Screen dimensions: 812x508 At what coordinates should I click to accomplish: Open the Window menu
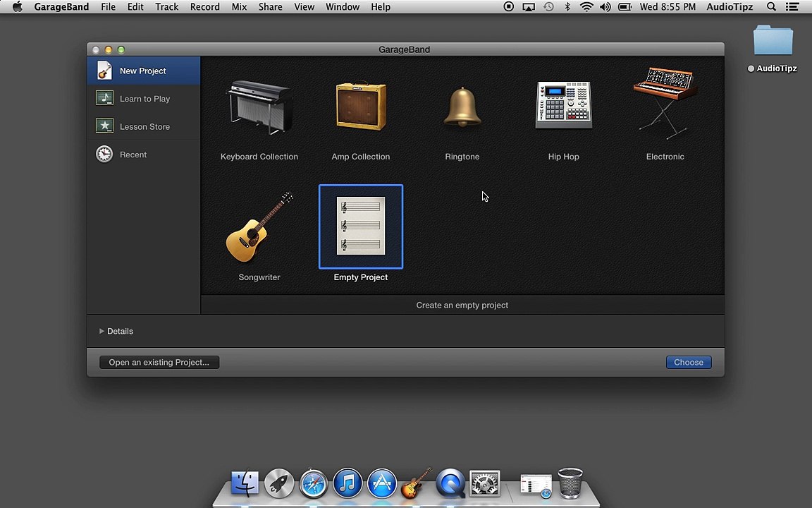(x=343, y=7)
